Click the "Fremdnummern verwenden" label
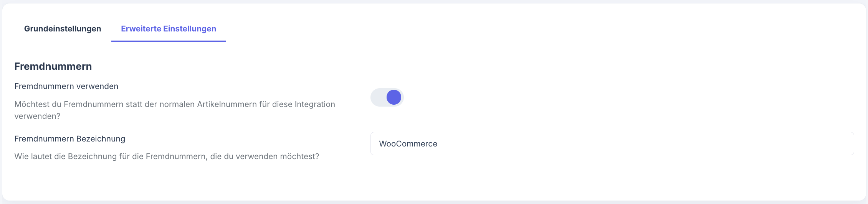Viewport: 868px width, 204px height. [66, 86]
